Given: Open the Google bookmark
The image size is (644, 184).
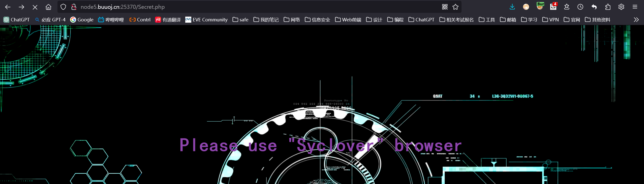Looking at the screenshot, I should pyautogui.click(x=82, y=20).
